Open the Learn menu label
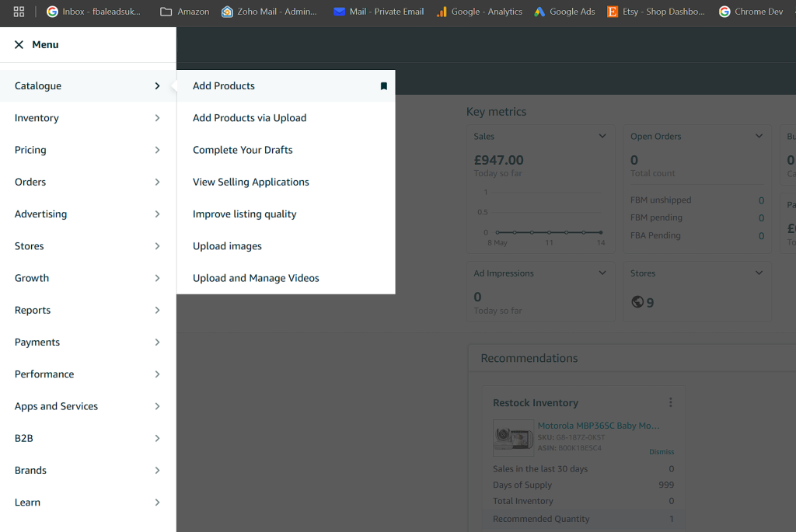Screen dimensions: 796x532 27,502
